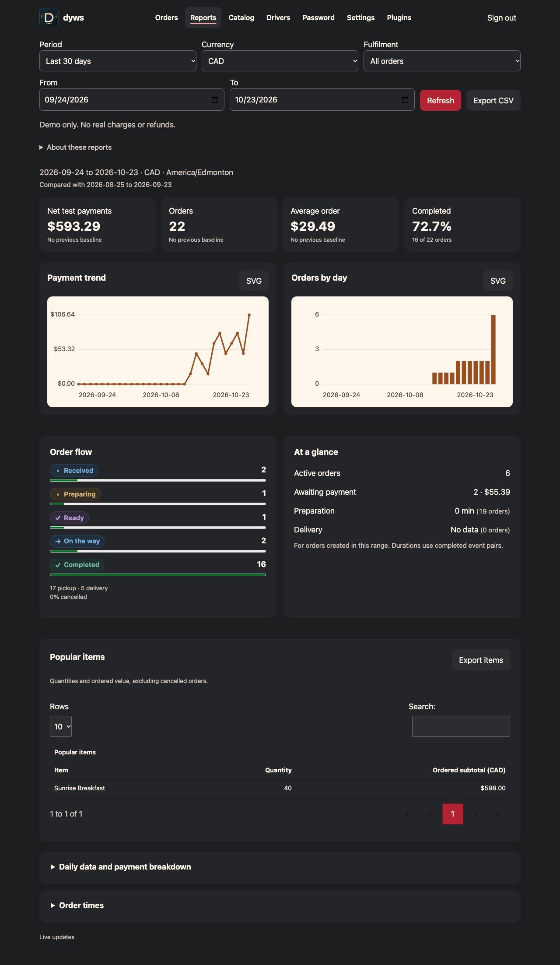Sort by Ordered subtotal (CAD) header

click(469, 770)
